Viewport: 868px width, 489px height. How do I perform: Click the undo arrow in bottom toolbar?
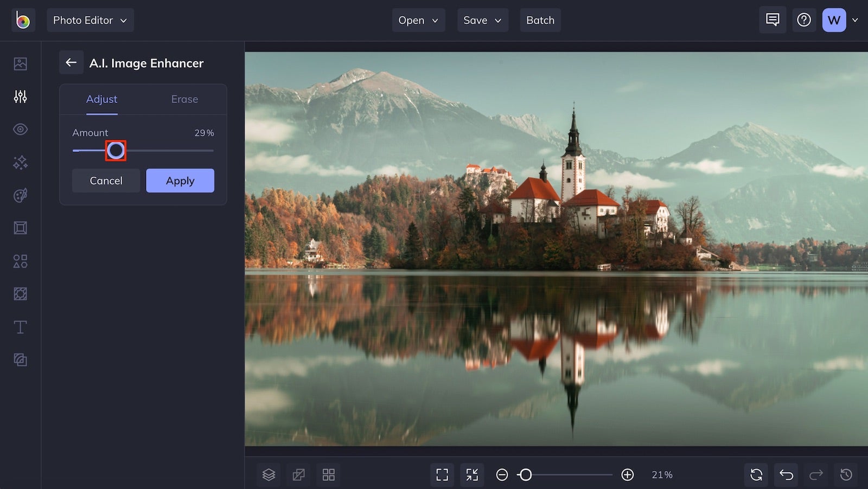[x=786, y=474]
